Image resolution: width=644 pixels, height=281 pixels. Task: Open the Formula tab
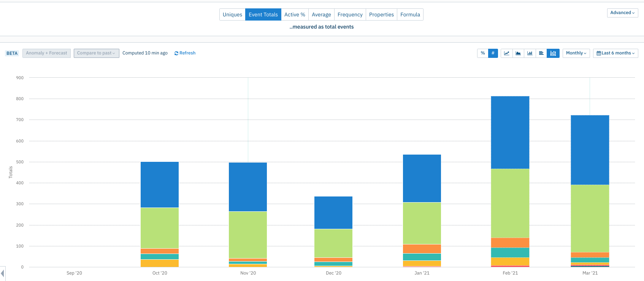[410, 14]
